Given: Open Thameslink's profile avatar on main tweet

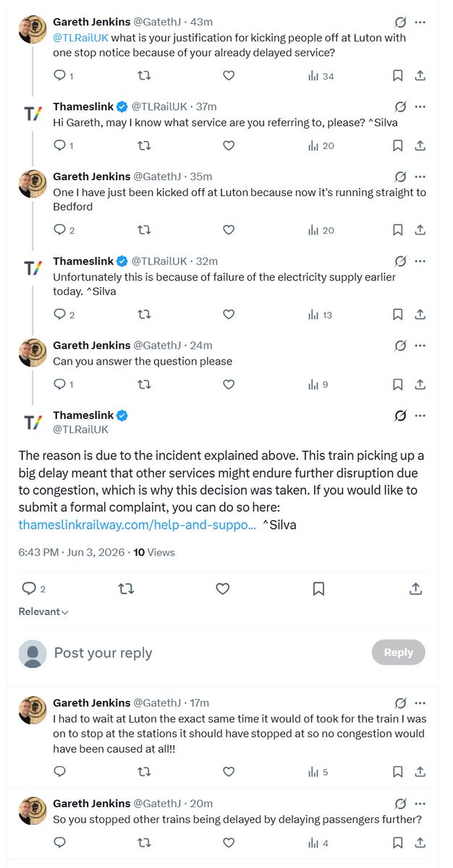Looking at the screenshot, I should pyautogui.click(x=33, y=422).
